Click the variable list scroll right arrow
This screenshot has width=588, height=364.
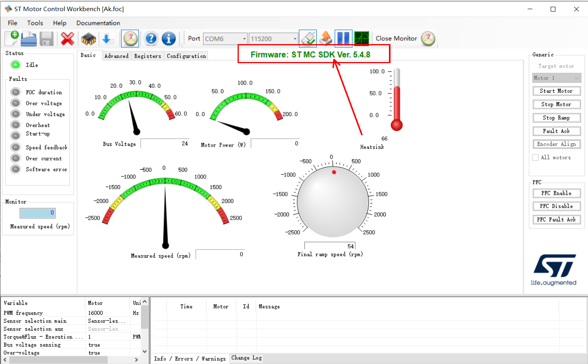[136, 360]
